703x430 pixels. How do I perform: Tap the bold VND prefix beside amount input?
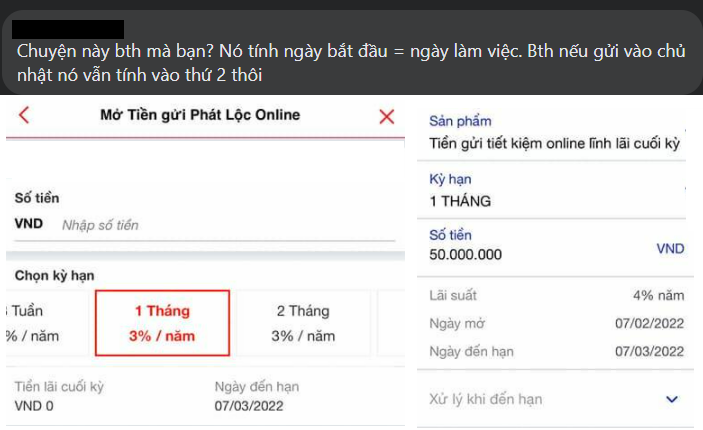coord(29,224)
